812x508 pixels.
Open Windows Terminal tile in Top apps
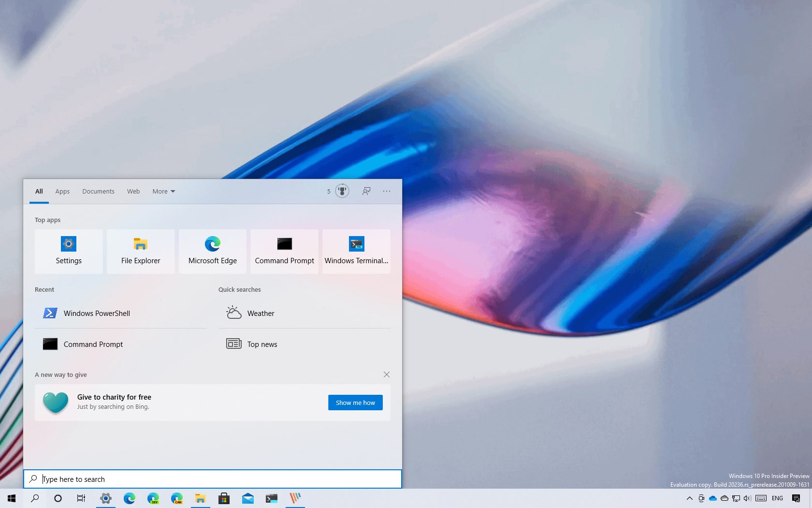pyautogui.click(x=357, y=252)
